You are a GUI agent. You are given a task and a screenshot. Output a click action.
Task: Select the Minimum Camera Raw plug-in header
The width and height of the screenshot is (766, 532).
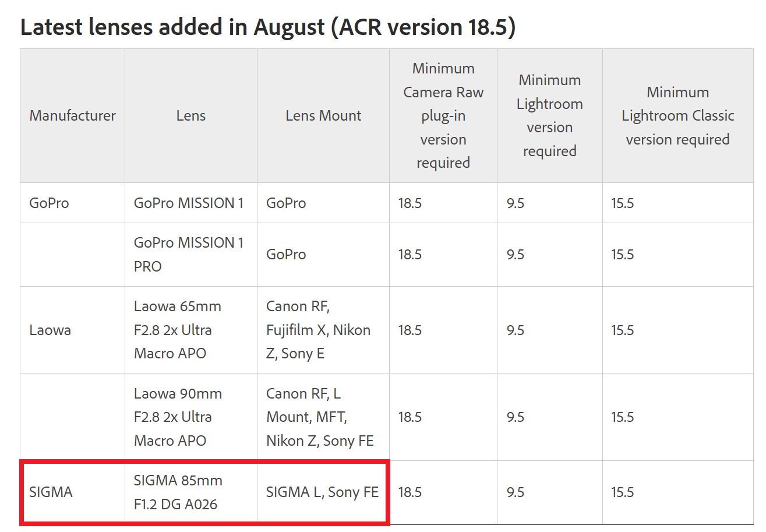(x=443, y=115)
